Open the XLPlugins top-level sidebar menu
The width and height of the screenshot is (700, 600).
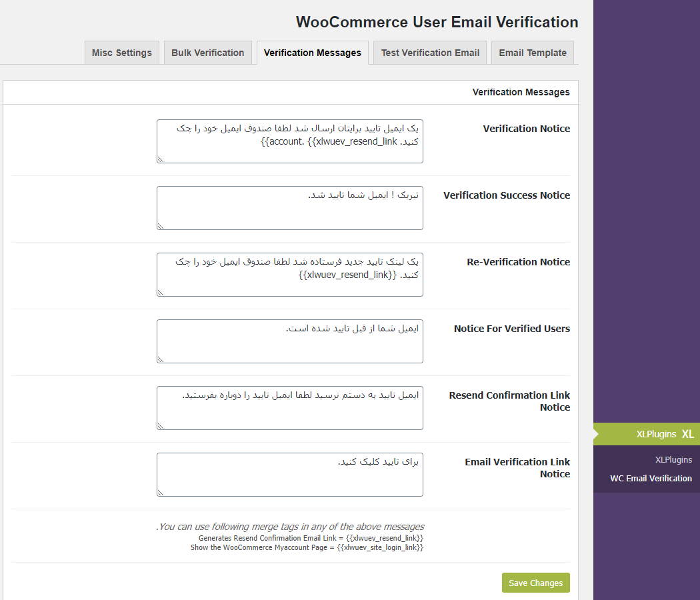pyautogui.click(x=647, y=434)
